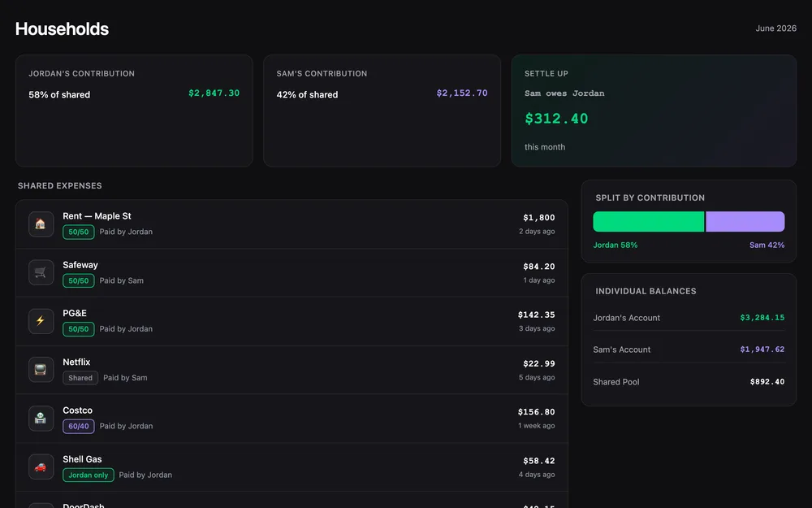
Task: Click the PG&E expense title
Action: tap(75, 313)
